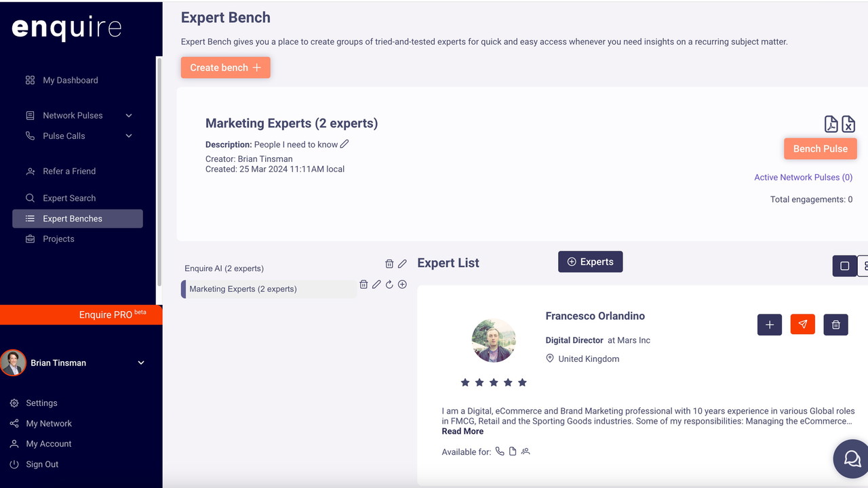The image size is (868, 488).
Task: Delete the Enquire AI bench
Action: (x=389, y=264)
